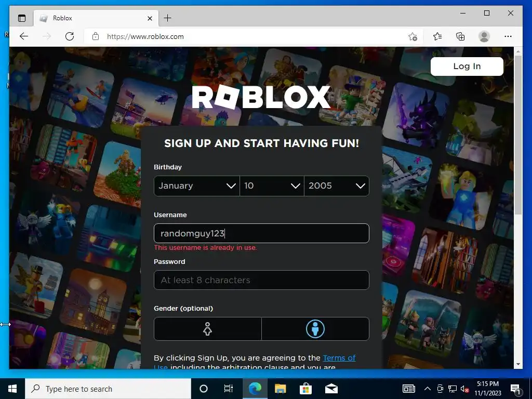532x399 pixels.
Task: Click the page vertical scrollbar thumb
Action: click(x=518, y=135)
